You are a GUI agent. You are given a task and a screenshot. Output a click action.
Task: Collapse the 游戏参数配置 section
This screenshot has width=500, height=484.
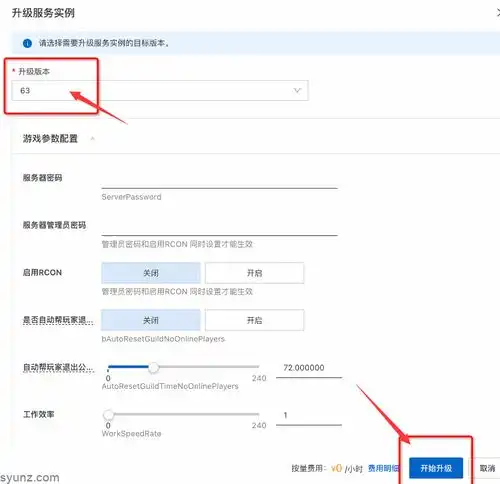click(x=93, y=138)
